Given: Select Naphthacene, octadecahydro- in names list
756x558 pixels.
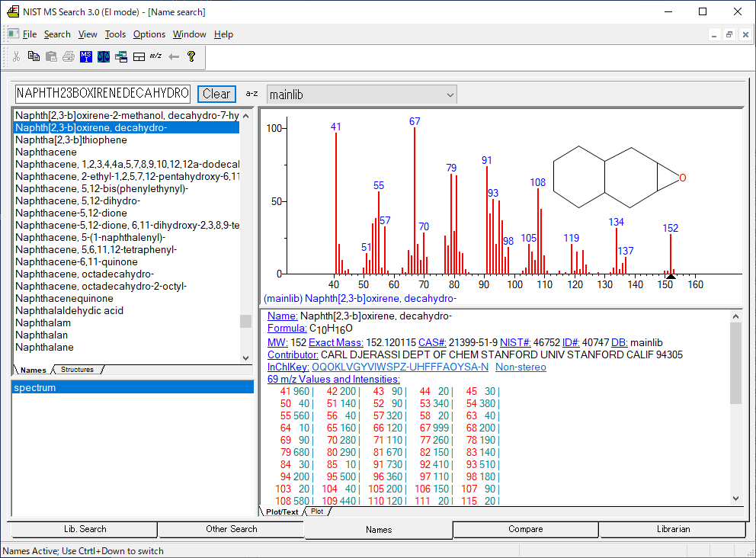Looking at the screenshot, I should (x=127, y=274).
